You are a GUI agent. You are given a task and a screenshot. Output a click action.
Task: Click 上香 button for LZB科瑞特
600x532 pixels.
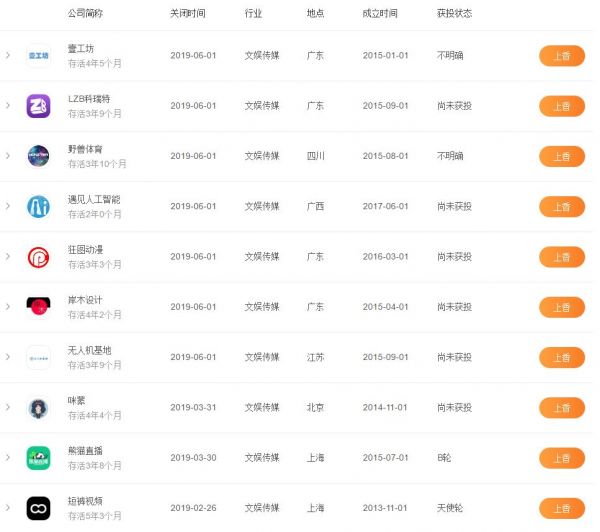pos(562,106)
